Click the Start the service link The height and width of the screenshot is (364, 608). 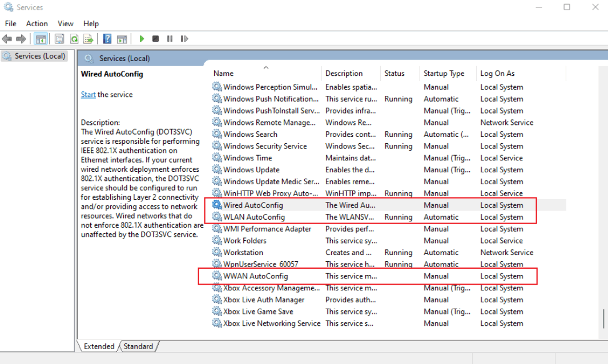pos(88,95)
